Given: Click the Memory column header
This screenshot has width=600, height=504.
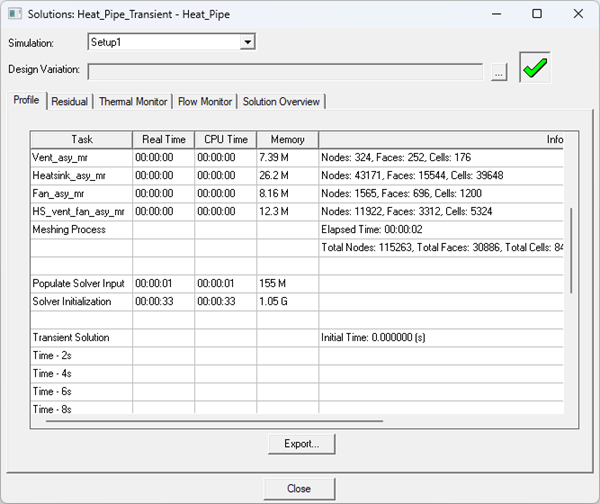Looking at the screenshot, I should tap(287, 140).
